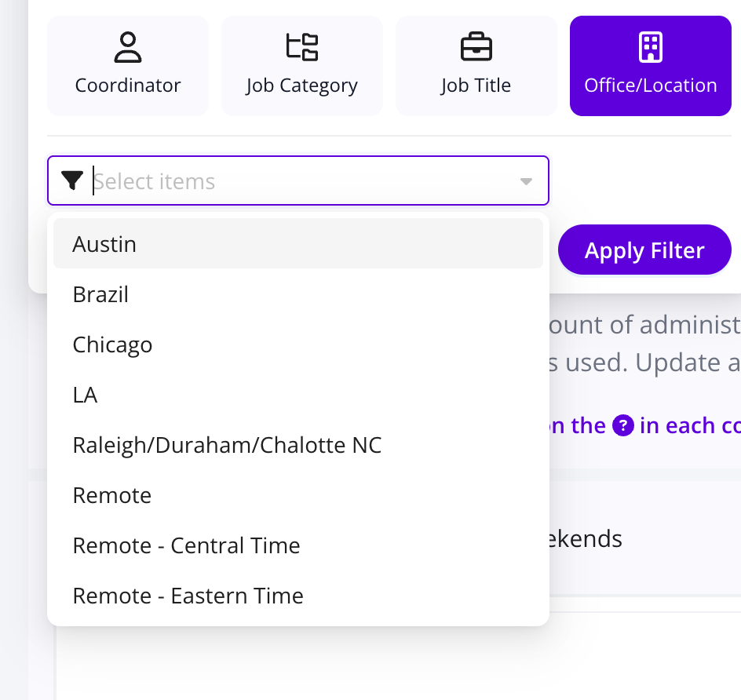Collapse the Select items dropdown arrow
The image size is (741, 700).
pos(526,181)
